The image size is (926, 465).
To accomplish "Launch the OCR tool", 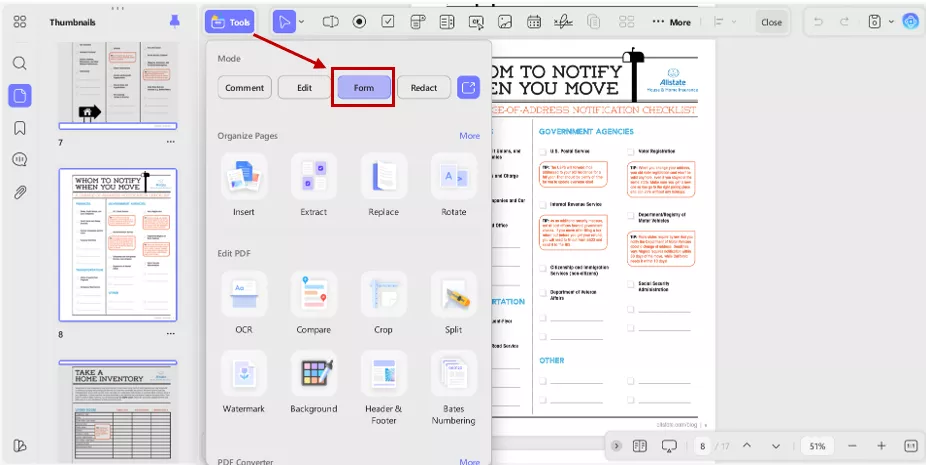I will (x=243, y=303).
